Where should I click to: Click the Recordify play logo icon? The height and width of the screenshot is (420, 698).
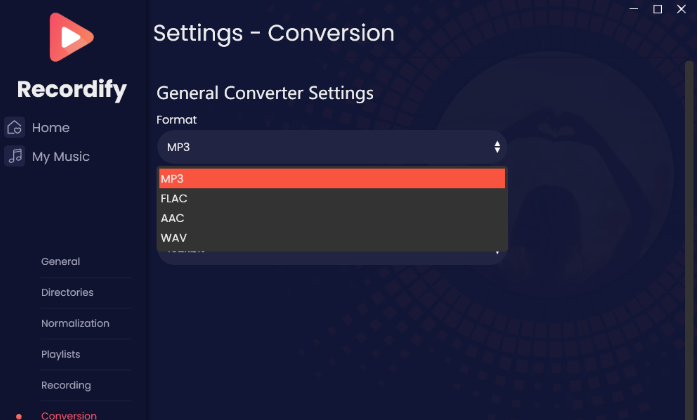pos(71,37)
